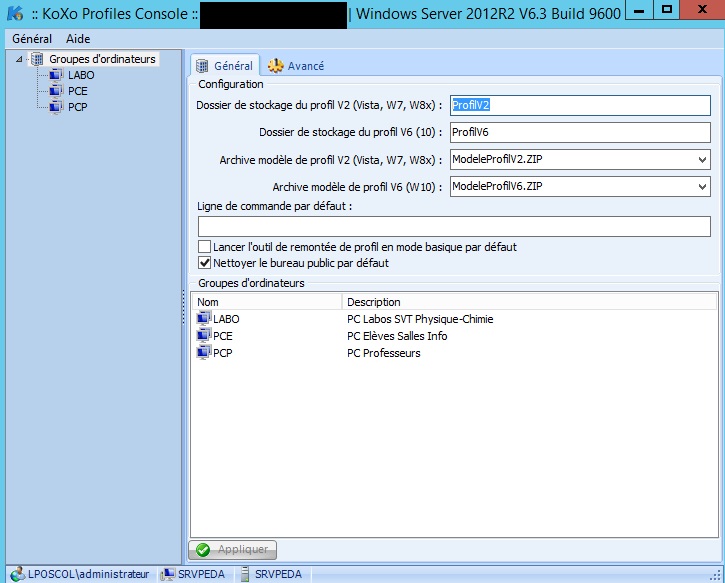Click the PCE group icon in the list
The width and height of the screenshot is (725, 583).
tap(204, 336)
